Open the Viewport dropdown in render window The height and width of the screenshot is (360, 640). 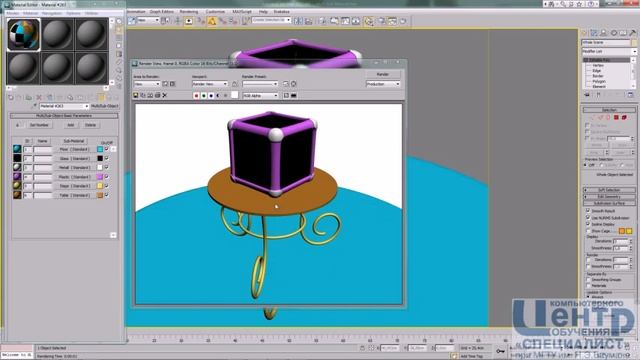(x=210, y=84)
